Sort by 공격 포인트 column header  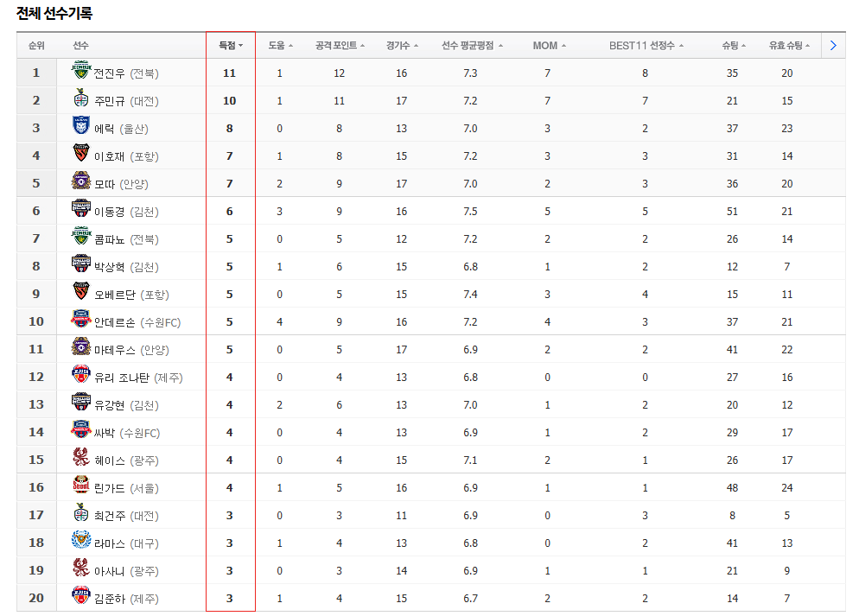(340, 45)
